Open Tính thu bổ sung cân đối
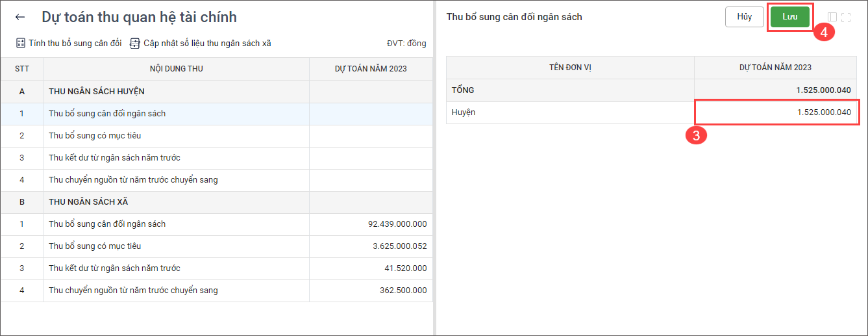This screenshot has width=868, height=336. pyautogui.click(x=75, y=44)
